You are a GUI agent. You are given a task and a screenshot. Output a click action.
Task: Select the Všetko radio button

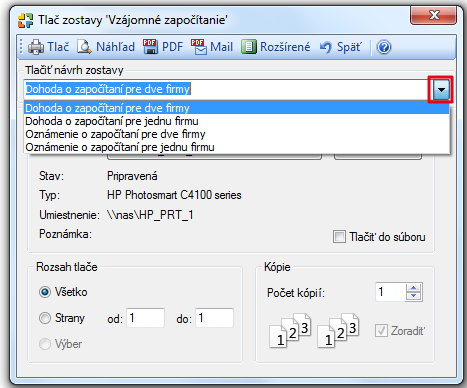pyautogui.click(x=45, y=292)
